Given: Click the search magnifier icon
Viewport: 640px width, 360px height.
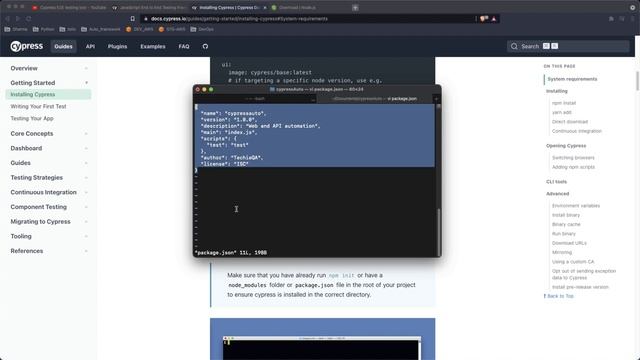Looking at the screenshot, I should (x=514, y=47).
